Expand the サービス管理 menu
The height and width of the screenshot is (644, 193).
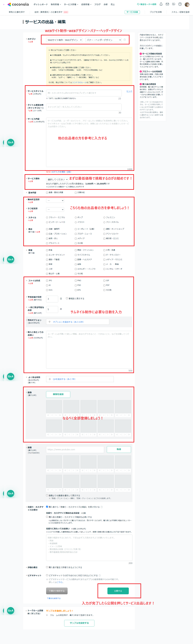point(71,4)
